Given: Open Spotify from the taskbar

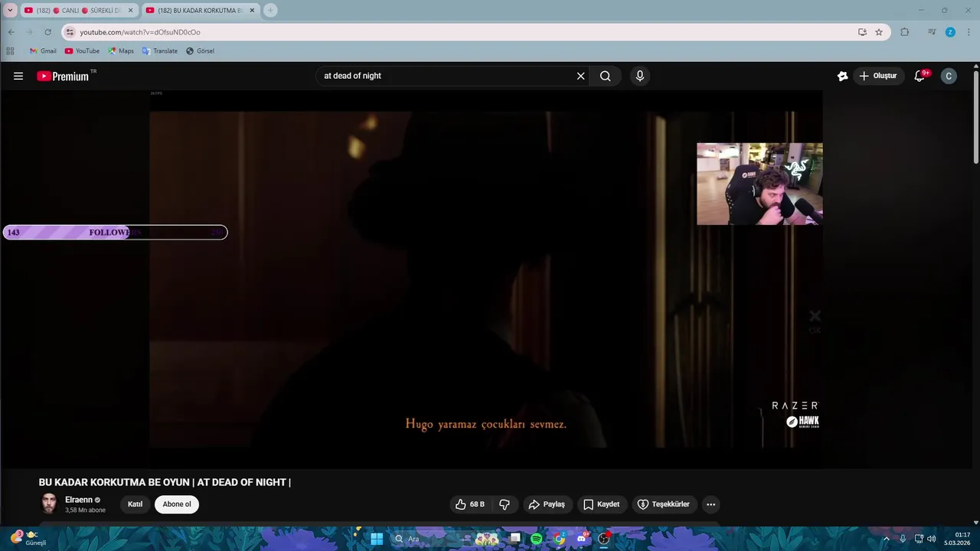Looking at the screenshot, I should 537,539.
